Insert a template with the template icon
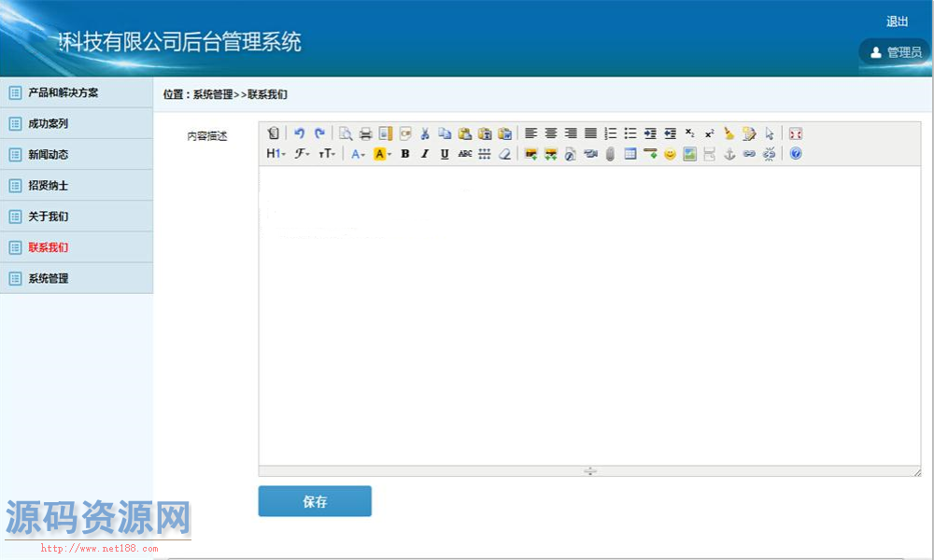Viewport: 934px width, 560px height. [386, 133]
